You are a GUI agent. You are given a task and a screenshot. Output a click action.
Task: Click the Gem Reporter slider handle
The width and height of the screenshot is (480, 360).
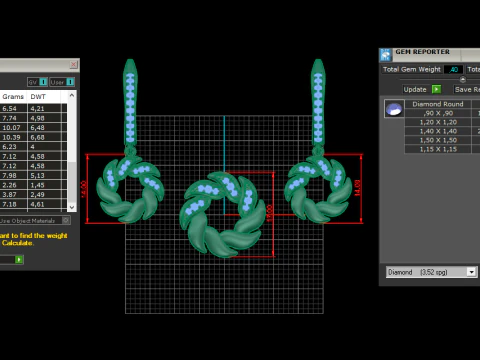(x=463, y=79)
